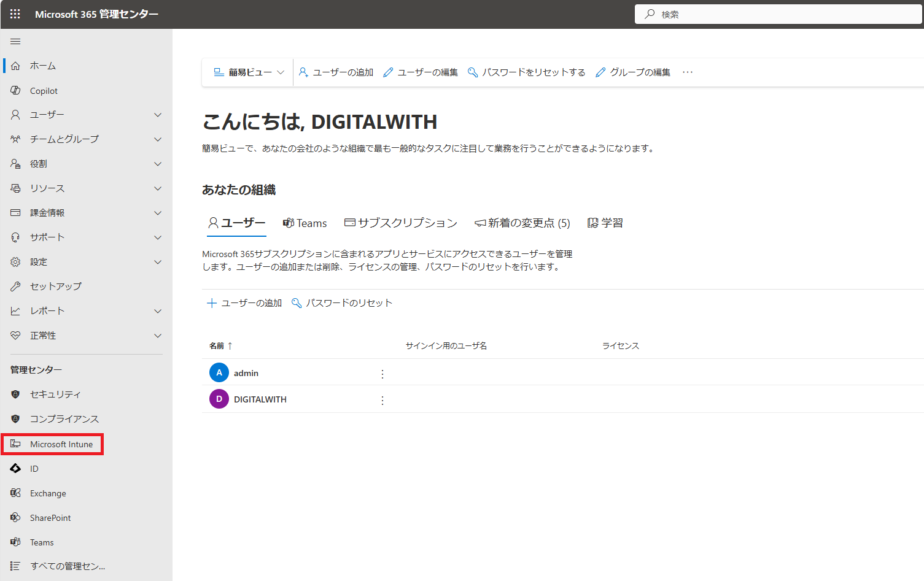924x581 pixels.
Task: Click the Reports chart icon in sidebar
Action: pos(15,311)
